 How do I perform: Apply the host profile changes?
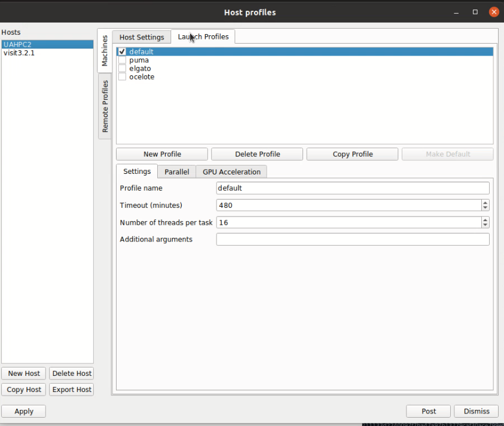pyautogui.click(x=24, y=411)
